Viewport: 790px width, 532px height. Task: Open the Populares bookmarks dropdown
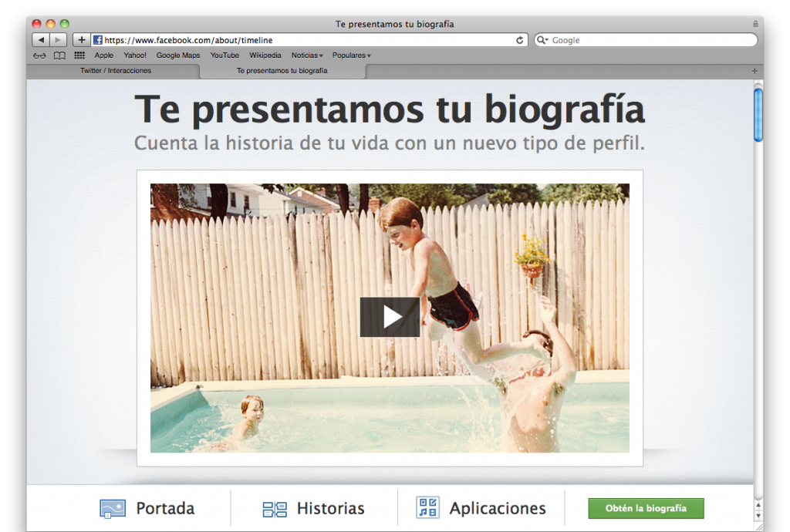coord(351,56)
